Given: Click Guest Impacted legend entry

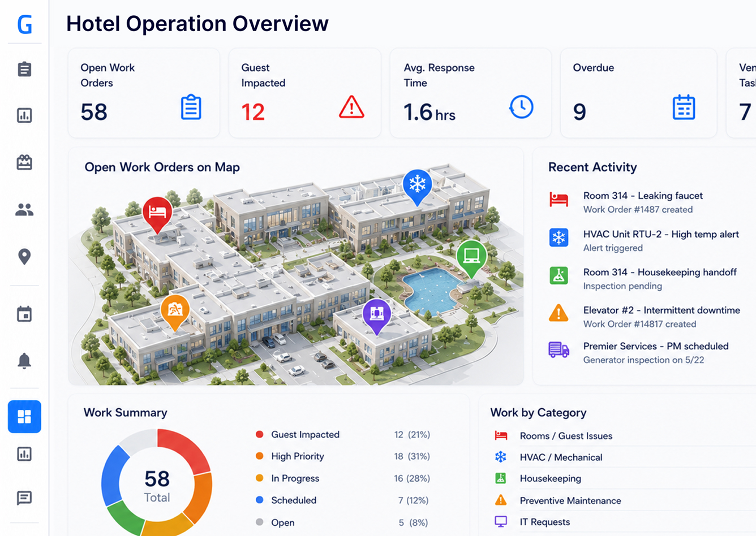Looking at the screenshot, I should click(x=342, y=434).
